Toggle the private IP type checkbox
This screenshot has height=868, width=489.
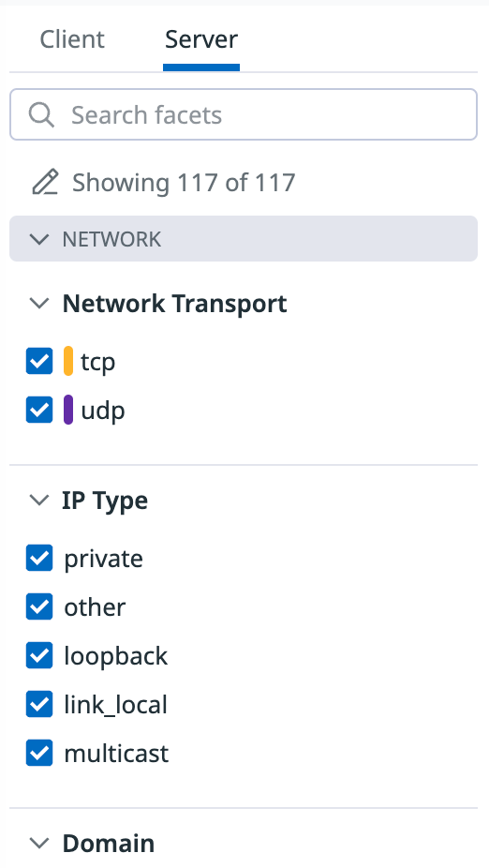click(x=39, y=558)
